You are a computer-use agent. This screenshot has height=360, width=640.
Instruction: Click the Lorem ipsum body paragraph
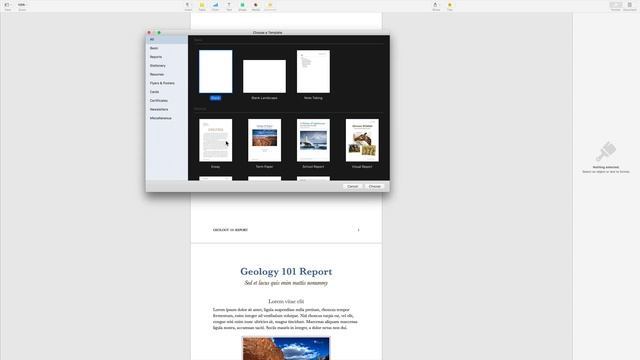(285, 319)
